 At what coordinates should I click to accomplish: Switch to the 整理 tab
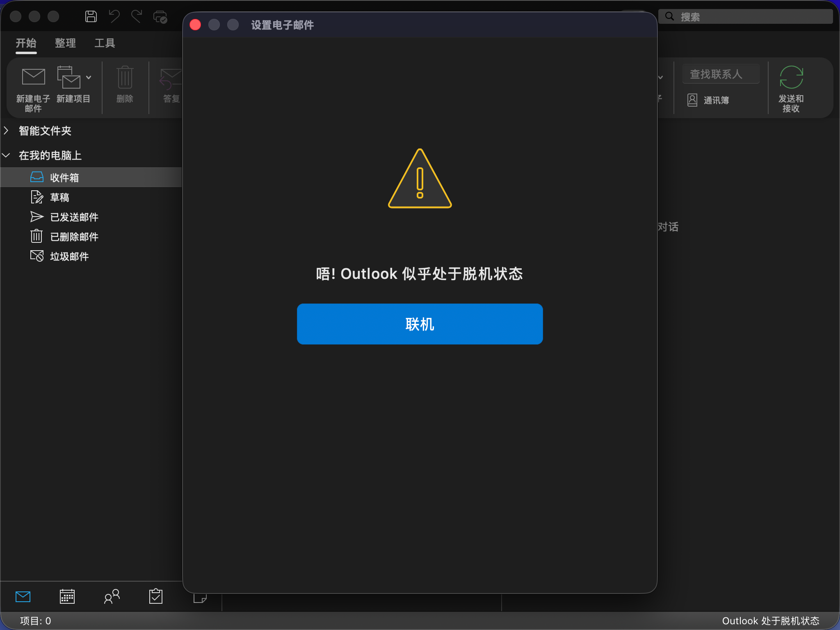66,43
